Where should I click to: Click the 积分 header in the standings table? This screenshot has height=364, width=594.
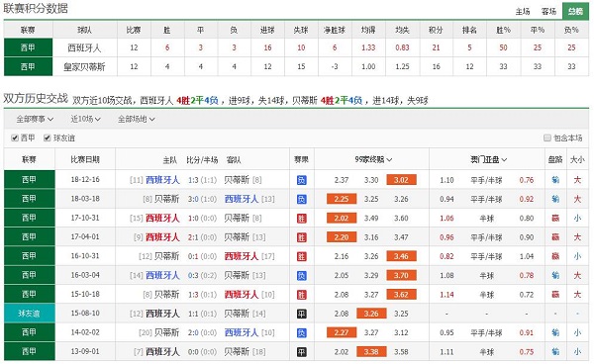click(436, 30)
